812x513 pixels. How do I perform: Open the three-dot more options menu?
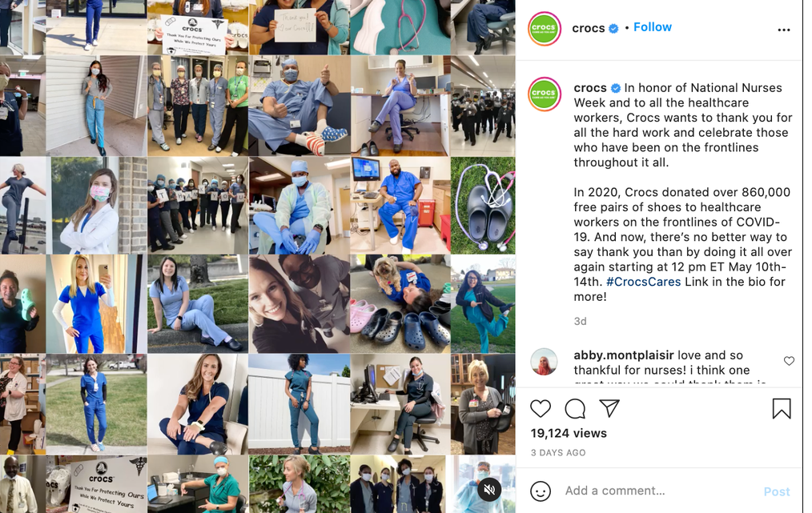[x=784, y=30]
